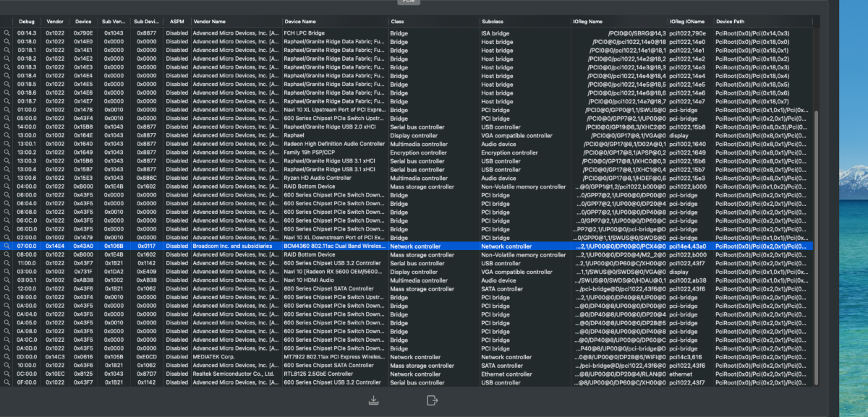
Task: Click the magnifier icon for row 00:18.0
Action: click(7, 42)
